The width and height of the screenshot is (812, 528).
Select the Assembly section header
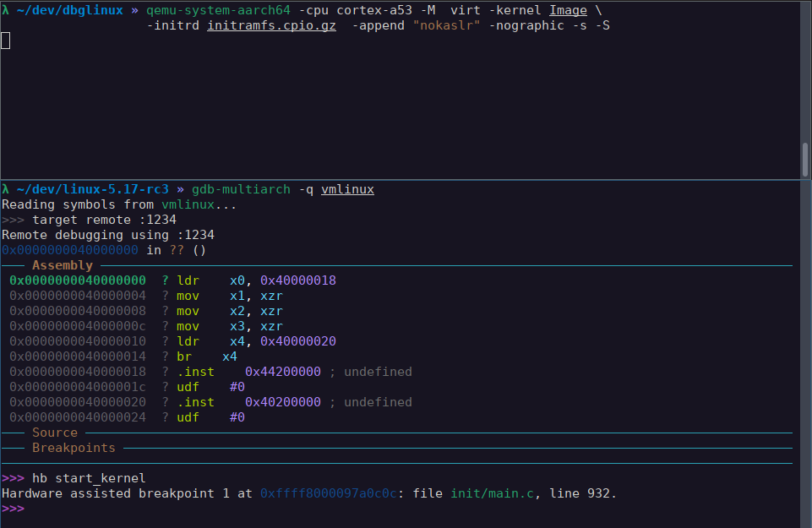click(x=62, y=265)
